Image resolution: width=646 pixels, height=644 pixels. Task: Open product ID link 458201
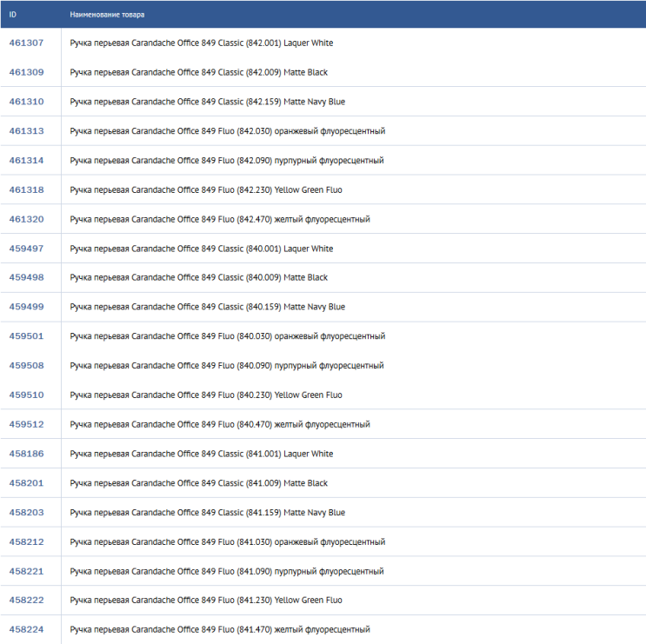pos(26,483)
